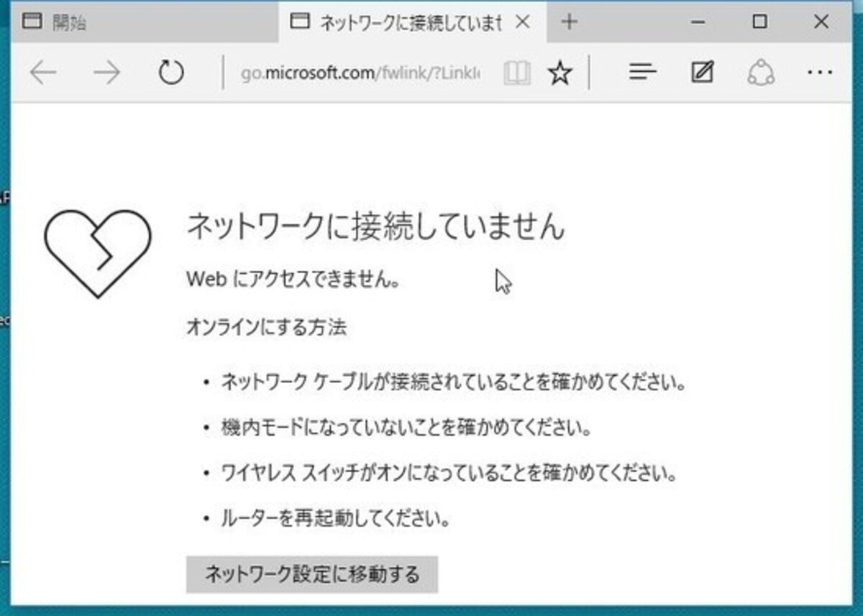
Task: Go forward to the next page
Action: [106, 73]
